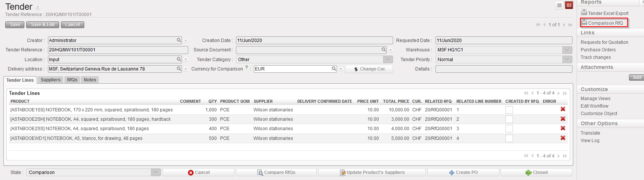Check Created by RFQ for line 2
Viewport: 644px width, 180px height.
point(509,119)
